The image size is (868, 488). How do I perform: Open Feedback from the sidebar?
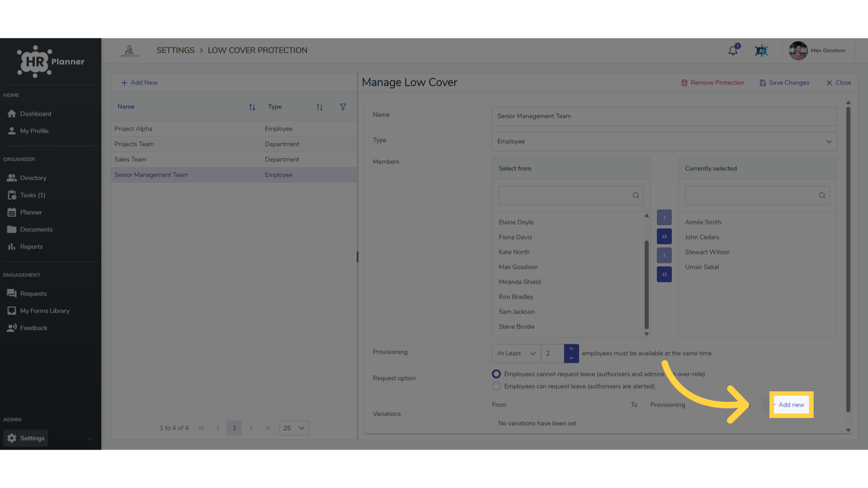click(x=28, y=328)
